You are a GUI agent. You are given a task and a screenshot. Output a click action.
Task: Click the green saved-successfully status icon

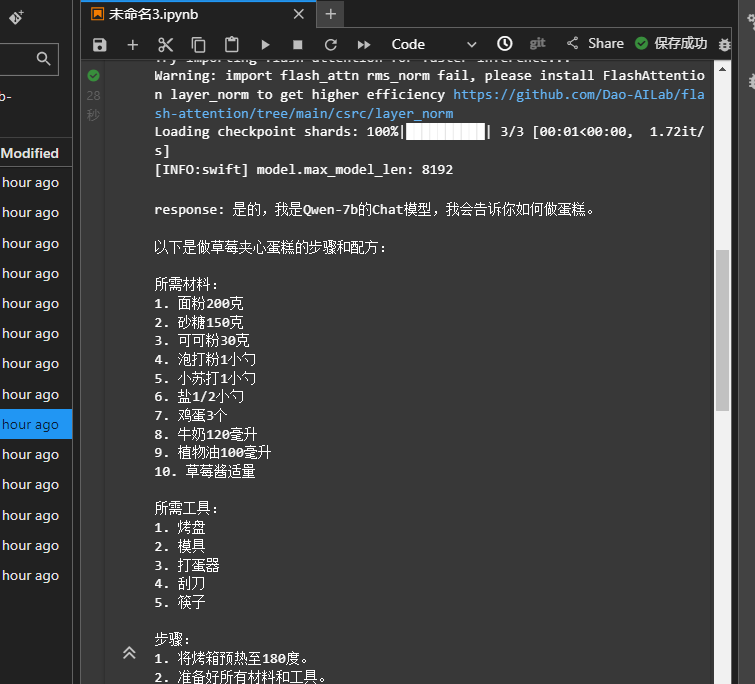point(641,43)
